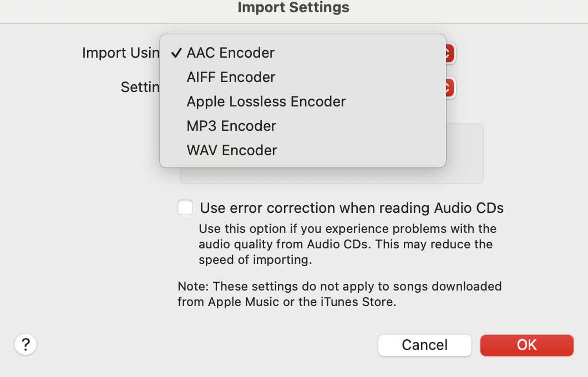Click the 'Import Usin' field label
This screenshot has height=377, width=588.
pos(120,53)
